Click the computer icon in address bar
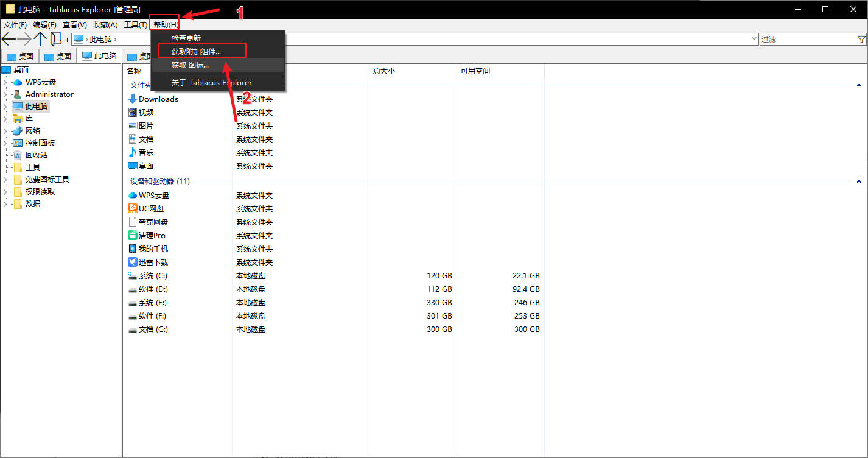868x458 pixels. coord(78,39)
